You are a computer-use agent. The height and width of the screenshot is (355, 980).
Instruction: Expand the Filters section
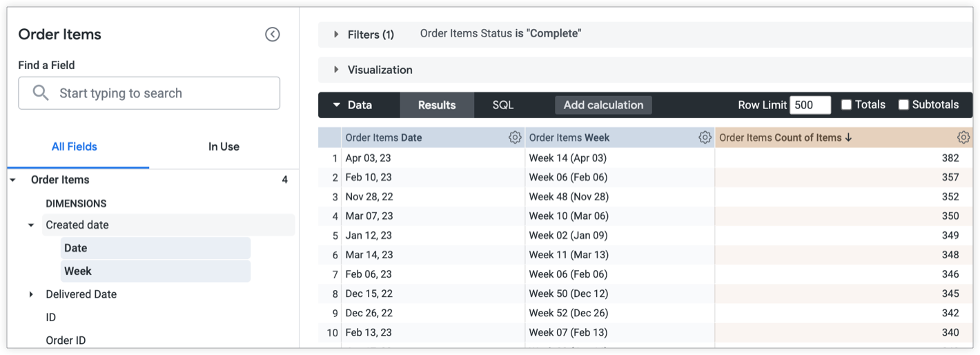point(336,35)
